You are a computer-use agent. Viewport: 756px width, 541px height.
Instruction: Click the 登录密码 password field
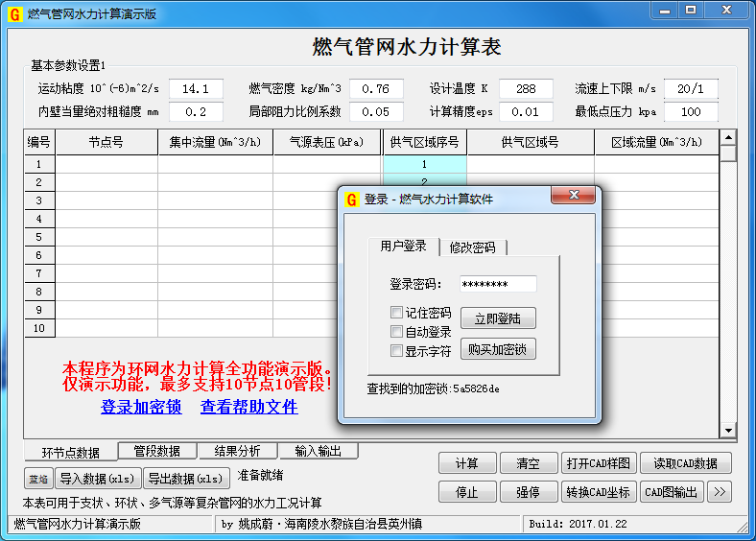tap(496, 284)
